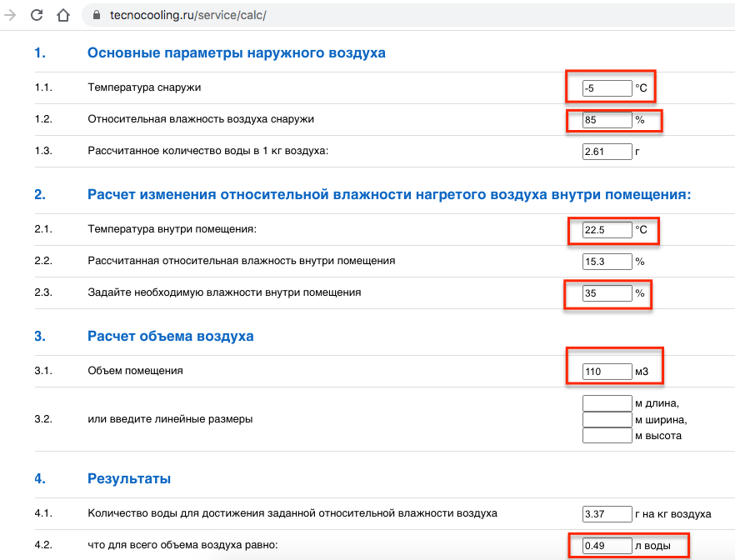The width and height of the screenshot is (735, 560).
Task: Select result field 3.37 g per kg
Action: point(607,514)
